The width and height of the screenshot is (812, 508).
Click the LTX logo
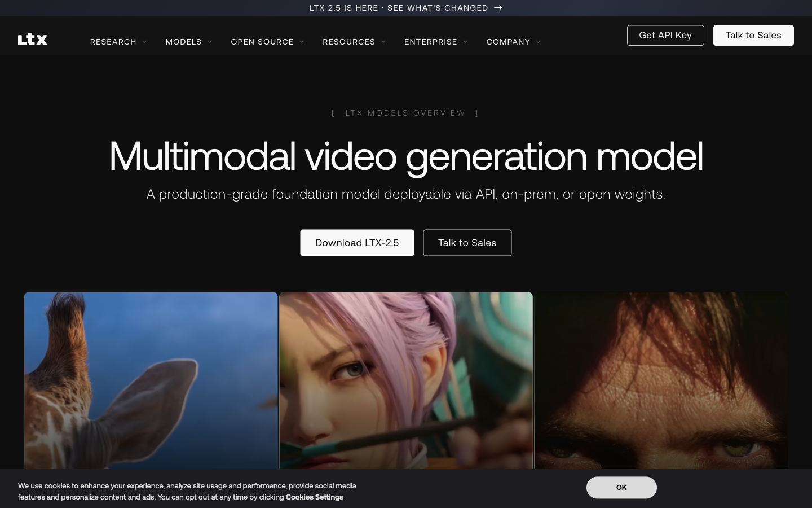coord(32,40)
